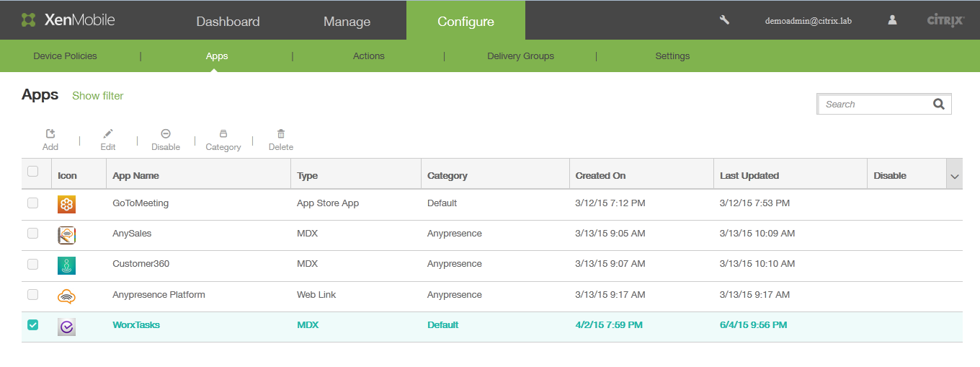The height and width of the screenshot is (367, 980).
Task: Click the Show filter link
Action: pos(97,96)
